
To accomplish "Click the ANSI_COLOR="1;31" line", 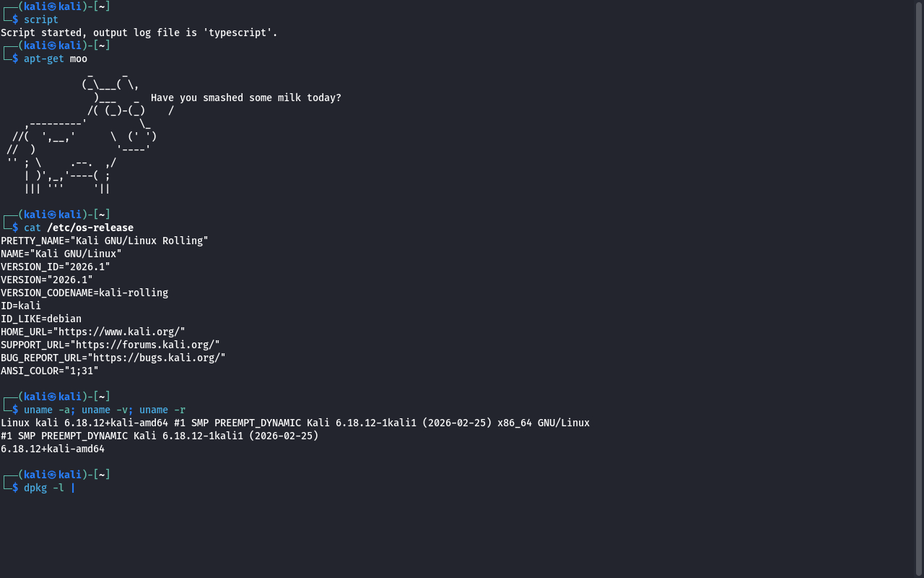I will (49, 371).
